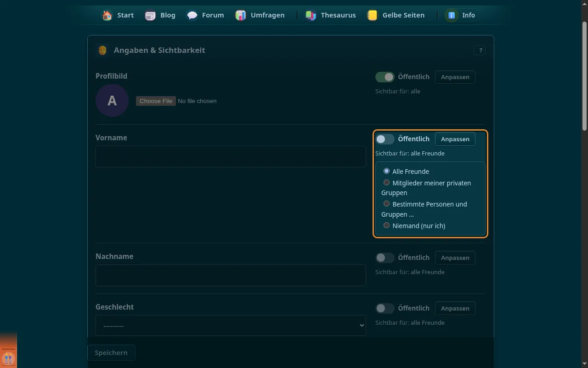Open the Blog menu item
The width and height of the screenshot is (588, 368).
160,15
